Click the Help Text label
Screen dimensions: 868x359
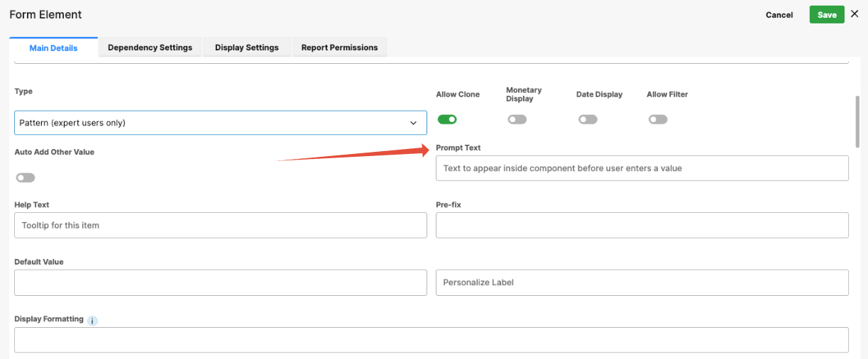coord(32,204)
